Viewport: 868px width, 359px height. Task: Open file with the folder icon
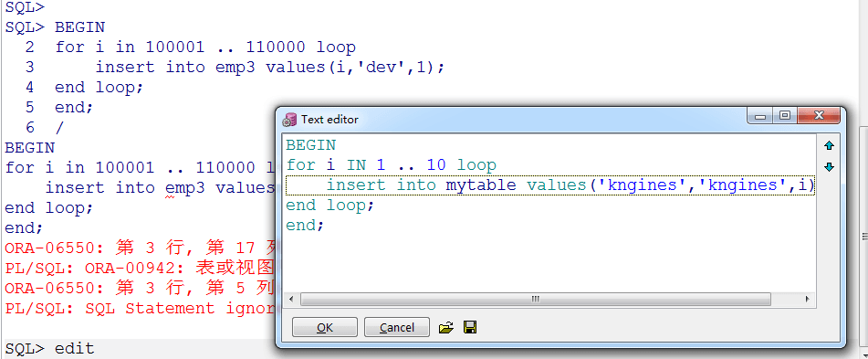coord(445,327)
